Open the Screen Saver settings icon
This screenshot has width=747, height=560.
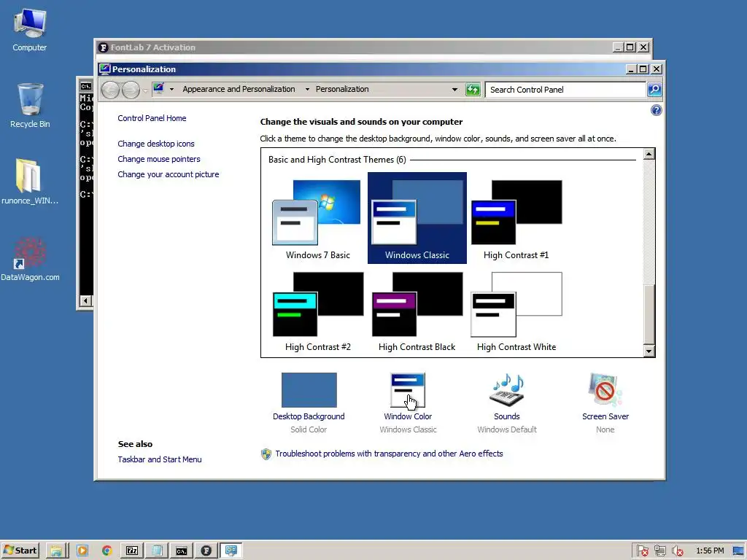605,402
